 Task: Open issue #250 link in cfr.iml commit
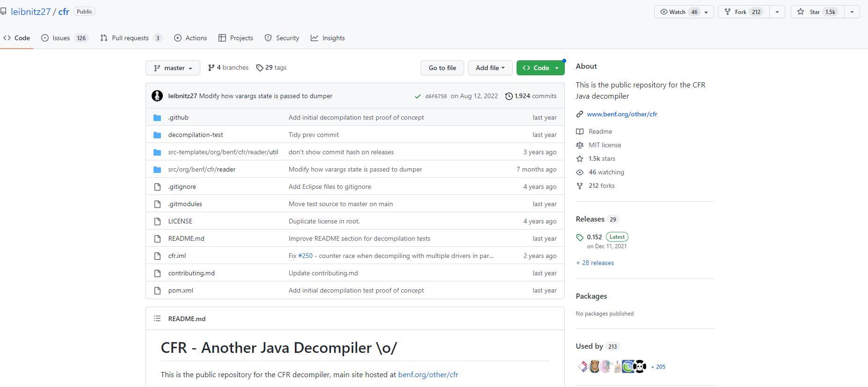click(305, 256)
